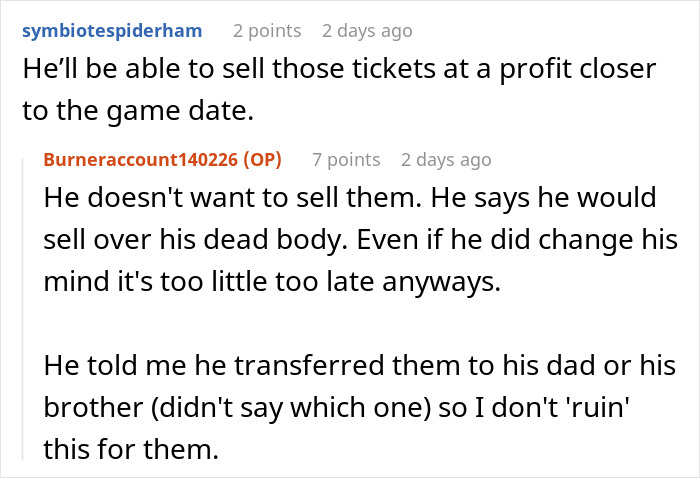
Task: Click the final line "this for them."
Action: (130, 451)
